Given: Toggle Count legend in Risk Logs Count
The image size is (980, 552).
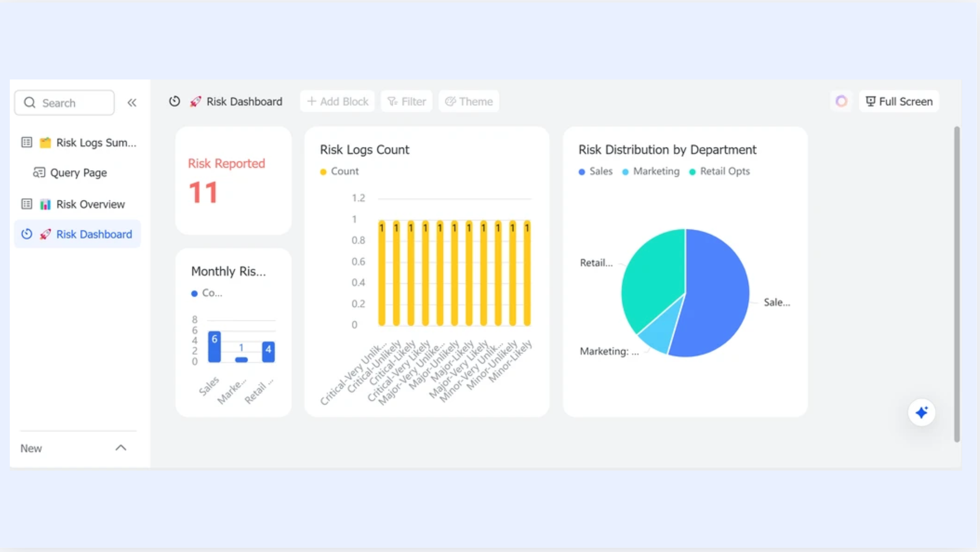Looking at the screenshot, I should tap(339, 171).
